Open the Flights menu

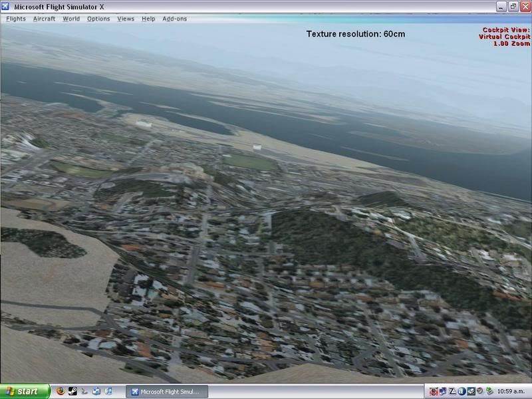tap(15, 19)
